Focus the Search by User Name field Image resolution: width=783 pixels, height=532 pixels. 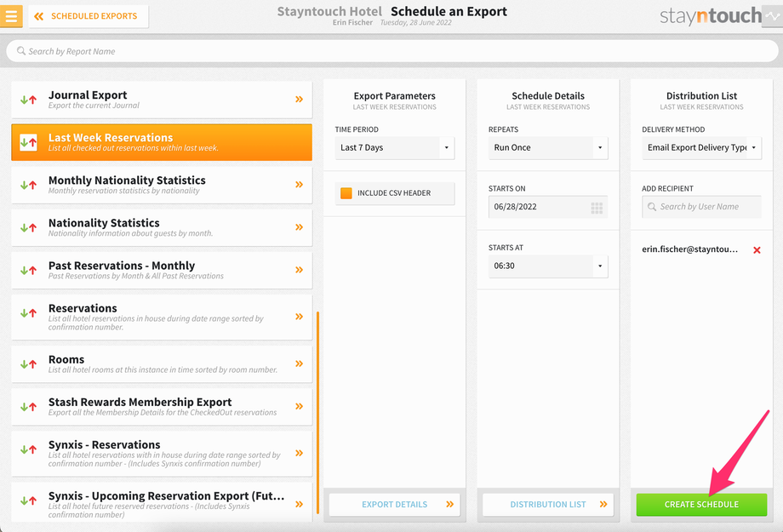coord(701,207)
